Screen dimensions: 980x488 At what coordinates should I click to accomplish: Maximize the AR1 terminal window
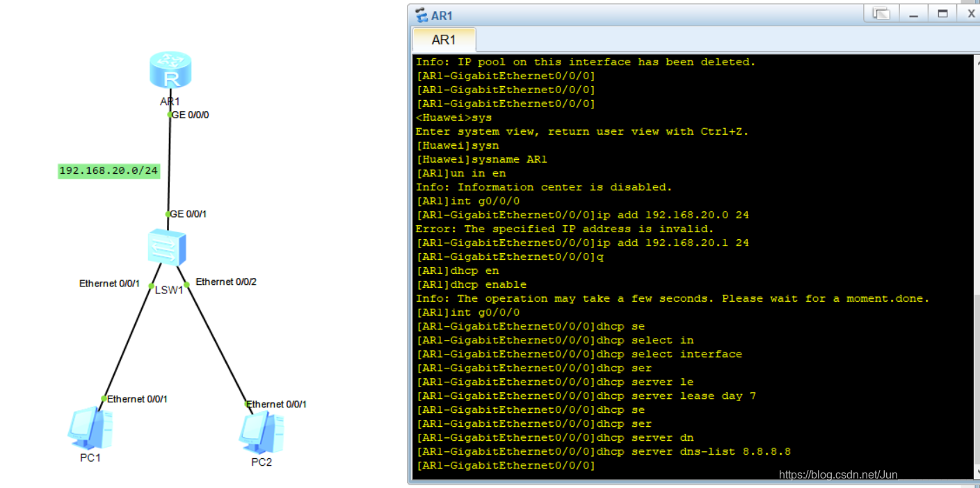943,14
